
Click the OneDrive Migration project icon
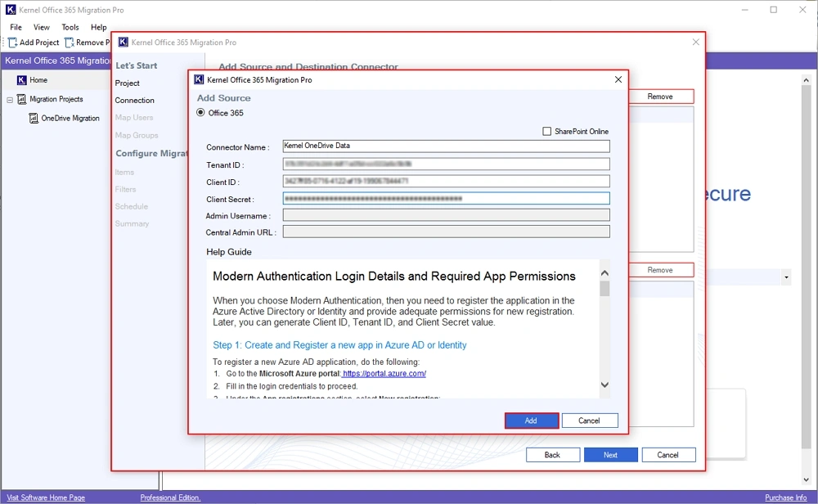34,119
